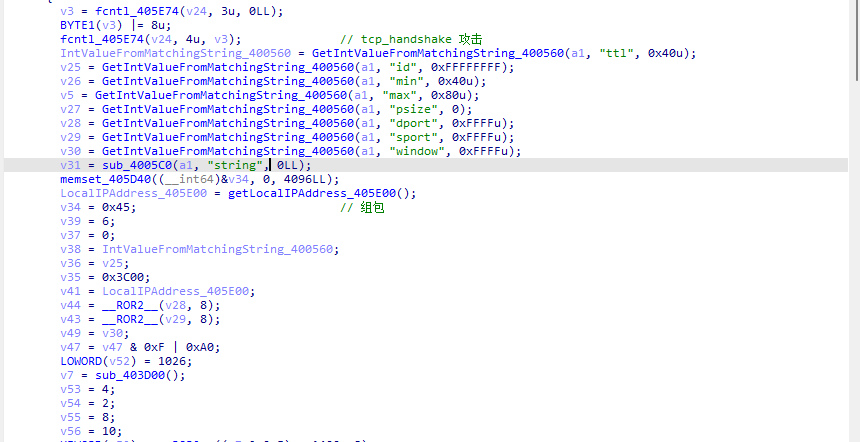This screenshot has height=442, width=860.
Task: Open the sub_4005C0 function reference
Action: pyautogui.click(x=137, y=165)
